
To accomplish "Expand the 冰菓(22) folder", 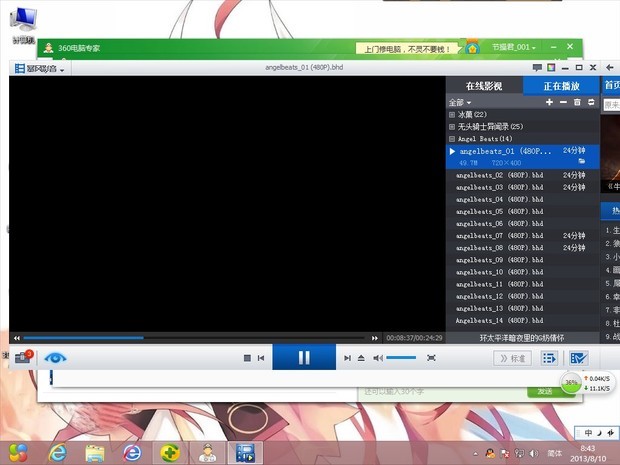I will (x=452, y=114).
